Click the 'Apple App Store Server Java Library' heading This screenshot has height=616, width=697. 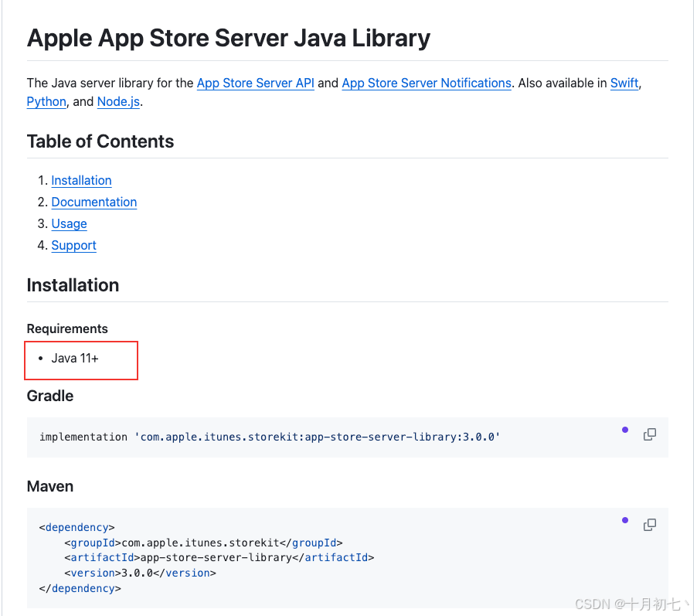point(229,38)
